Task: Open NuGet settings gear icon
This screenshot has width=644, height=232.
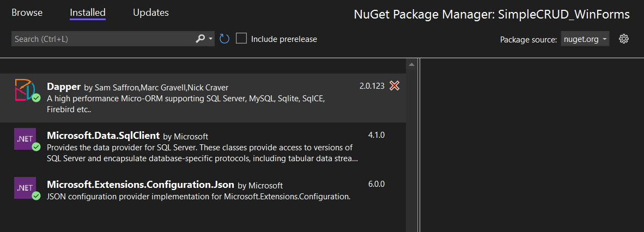Action: (624, 39)
